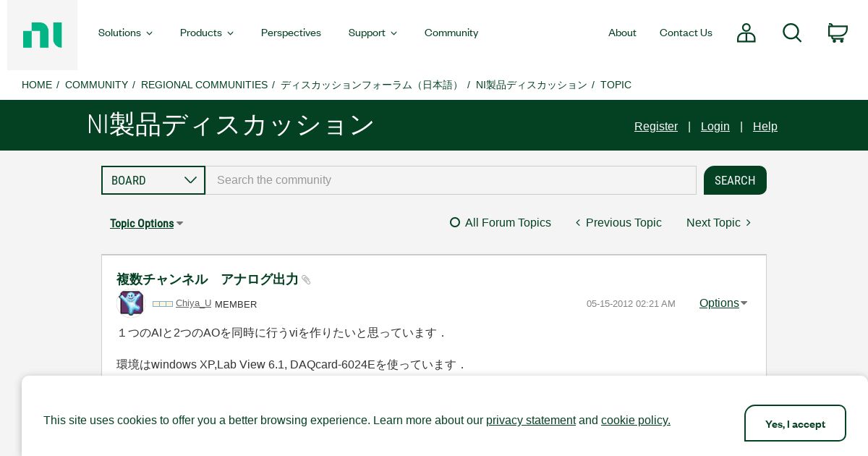
Task: Click the Register link
Action: tap(656, 126)
